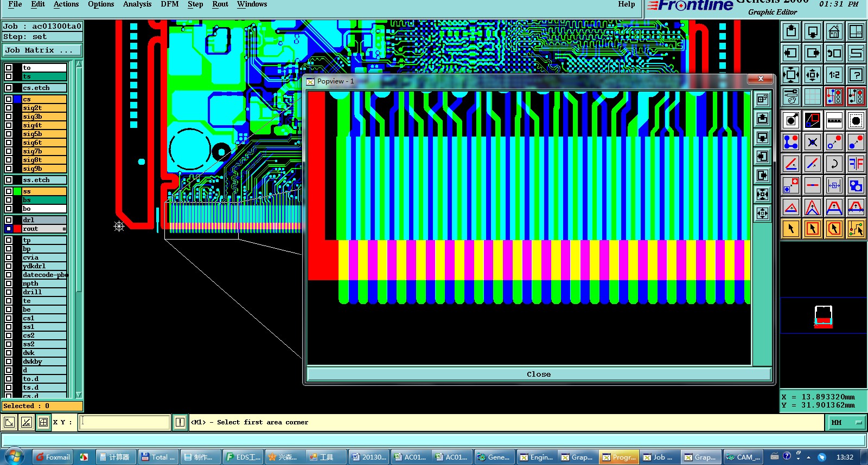
Task: Open the Job Matrix selector
Action: coord(42,50)
